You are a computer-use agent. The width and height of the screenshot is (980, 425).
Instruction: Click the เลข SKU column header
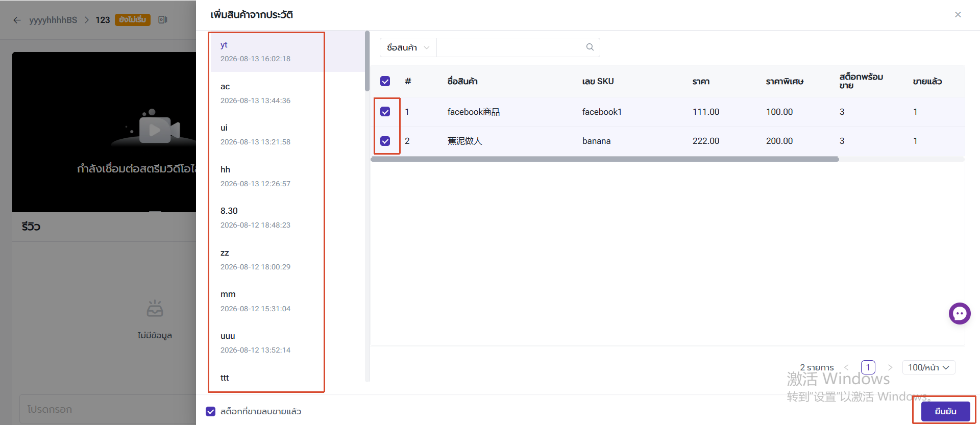[598, 81]
